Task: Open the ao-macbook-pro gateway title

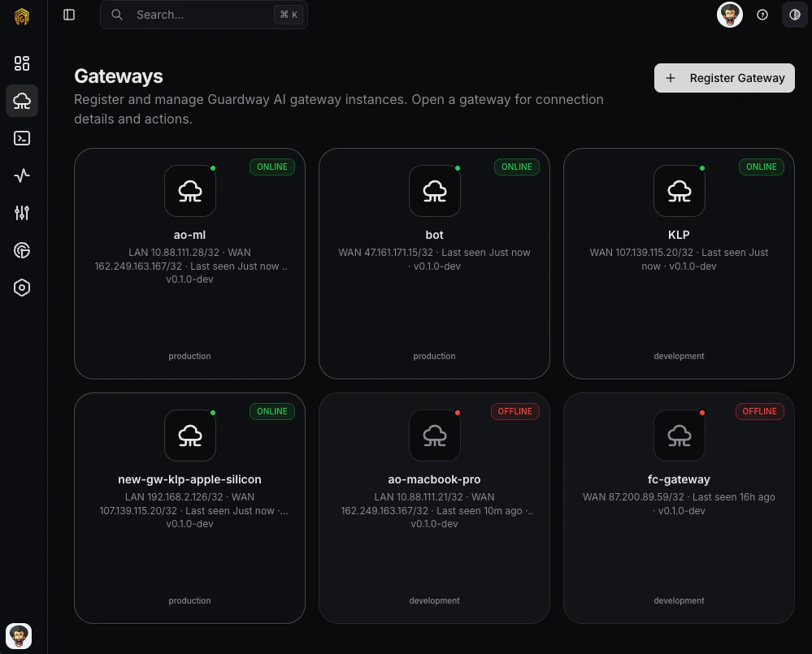Action: [x=435, y=479]
